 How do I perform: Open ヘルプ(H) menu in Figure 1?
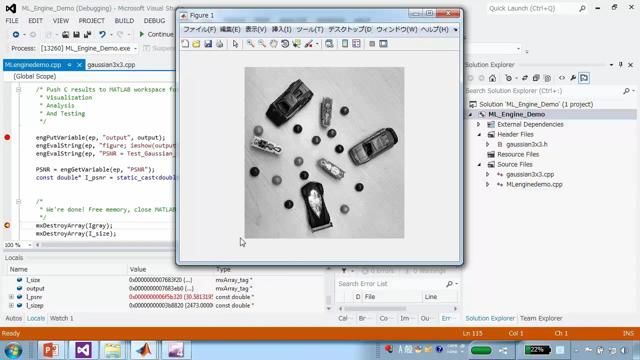[434, 29]
